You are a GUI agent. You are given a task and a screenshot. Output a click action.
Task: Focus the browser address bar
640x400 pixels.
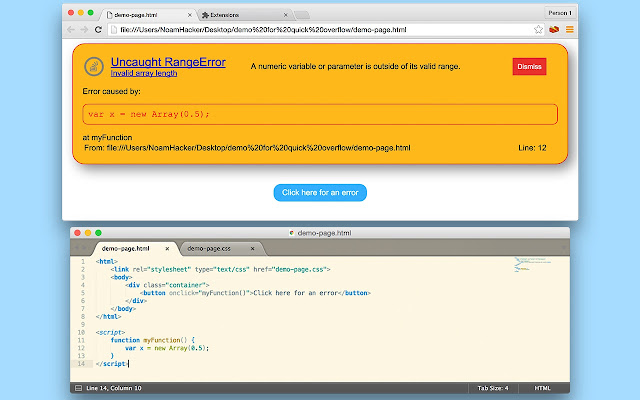point(322,29)
